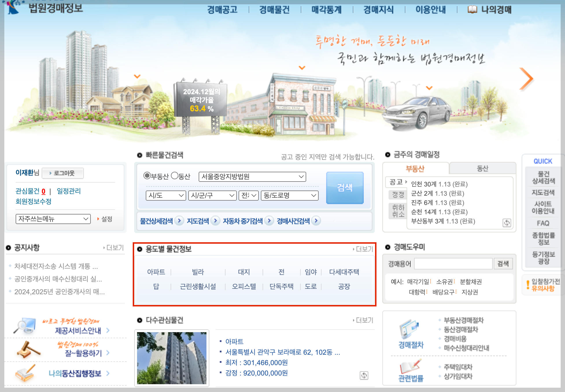Expand the 서울중앙지방법원 court dropdown
The width and height of the screenshot is (565, 392).
[252, 177]
